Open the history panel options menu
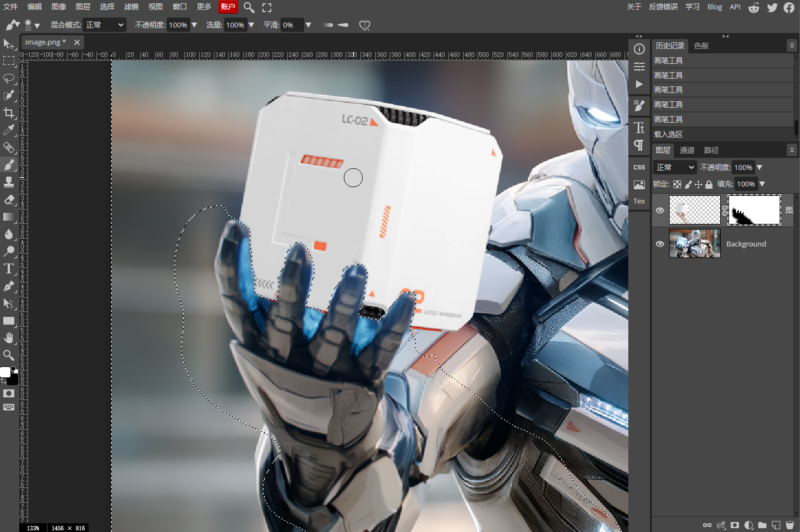Image resolution: width=800 pixels, height=532 pixels. (x=792, y=46)
